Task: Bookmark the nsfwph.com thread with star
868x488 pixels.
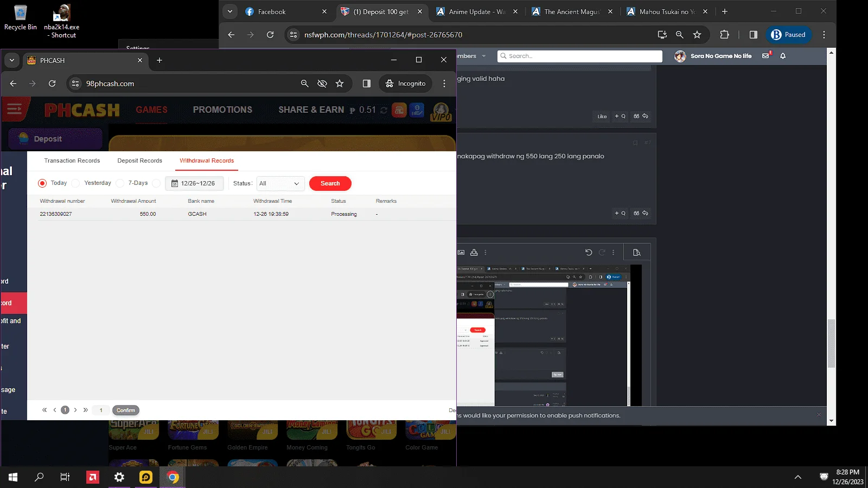Action: pos(697,35)
